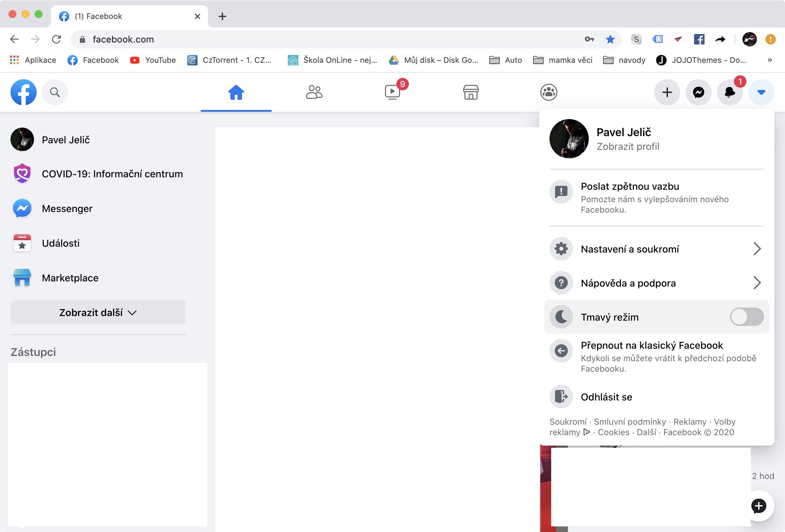Open Friends tab icon

click(314, 92)
